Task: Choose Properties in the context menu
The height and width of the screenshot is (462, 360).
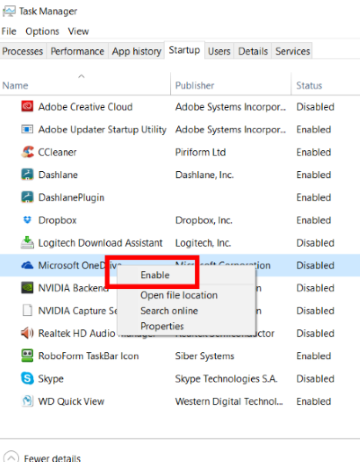Action: coord(162,326)
